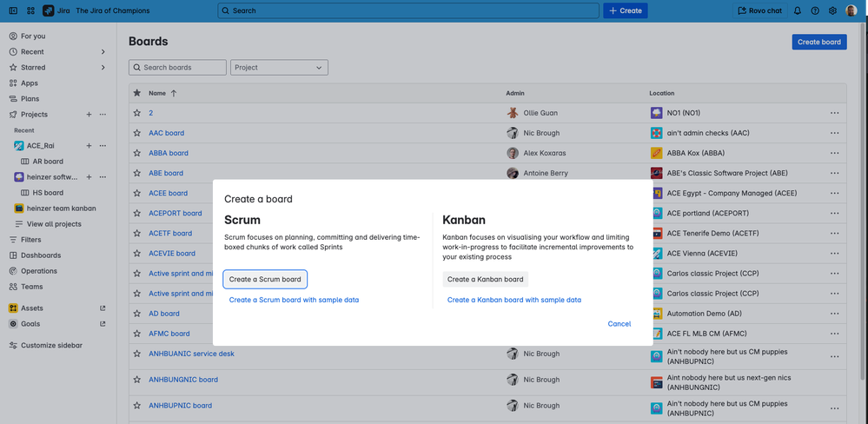This screenshot has height=424, width=868.
Task: Star the ANHBUNGNIC board
Action: (x=137, y=380)
